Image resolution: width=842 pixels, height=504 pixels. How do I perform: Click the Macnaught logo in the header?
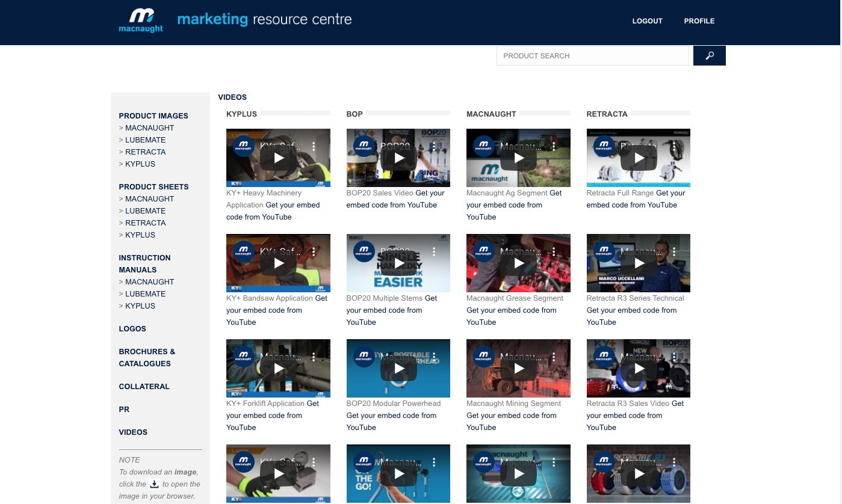point(141,21)
